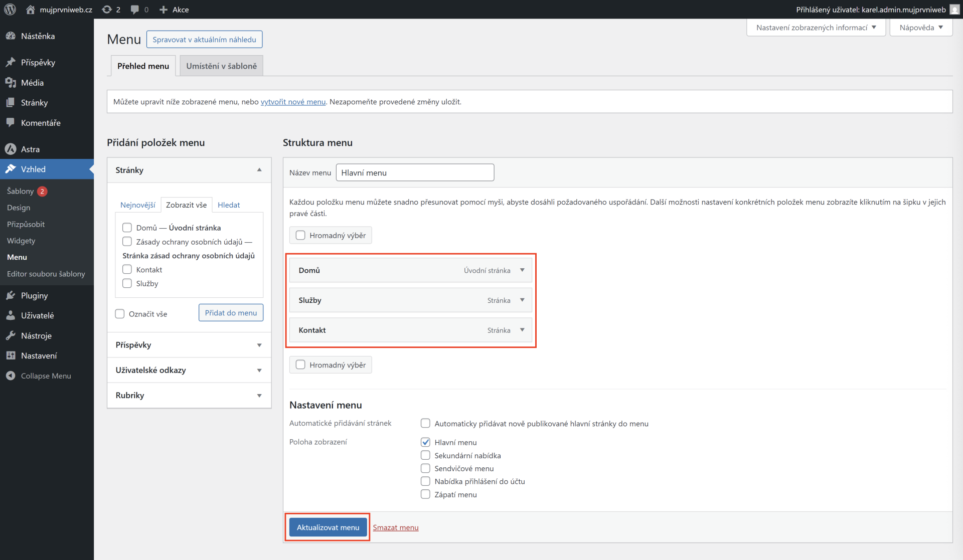Select the Nejnovější tab in Stránky
This screenshot has height=560, width=963.
pyautogui.click(x=138, y=205)
